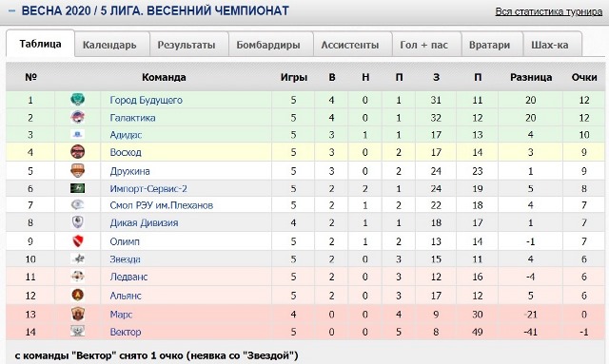This screenshot has width=609, height=364.
Task: Open the Вектор team link
Action: [126, 332]
